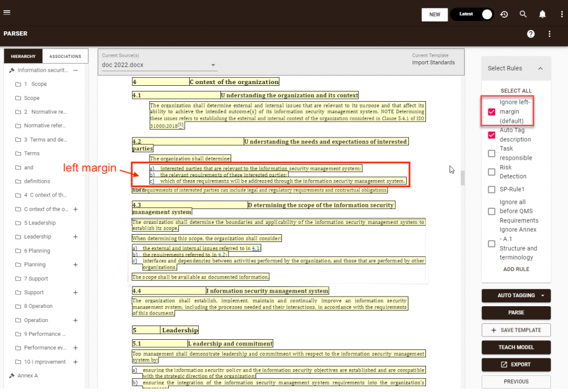Open the Auto Tagging dropdown arrow
Screen dimensions: 568x392
pyautogui.click(x=541, y=296)
